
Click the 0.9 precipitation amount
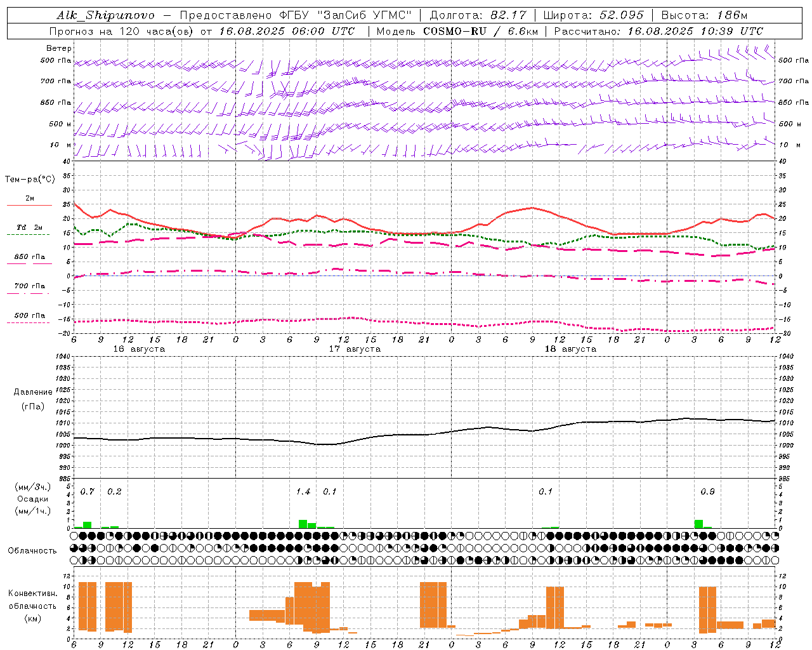coord(707,492)
